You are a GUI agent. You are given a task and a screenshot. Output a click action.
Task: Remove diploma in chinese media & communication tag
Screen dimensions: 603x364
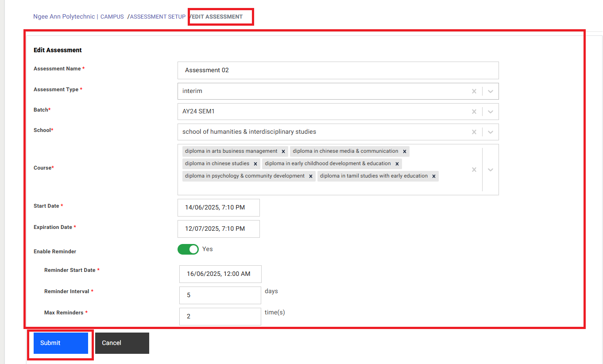click(x=404, y=151)
